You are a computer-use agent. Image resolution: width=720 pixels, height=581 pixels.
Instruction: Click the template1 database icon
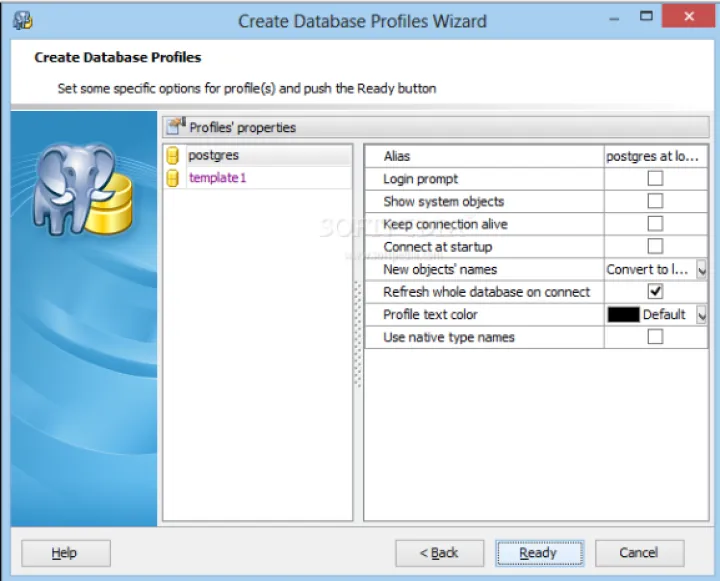click(172, 178)
